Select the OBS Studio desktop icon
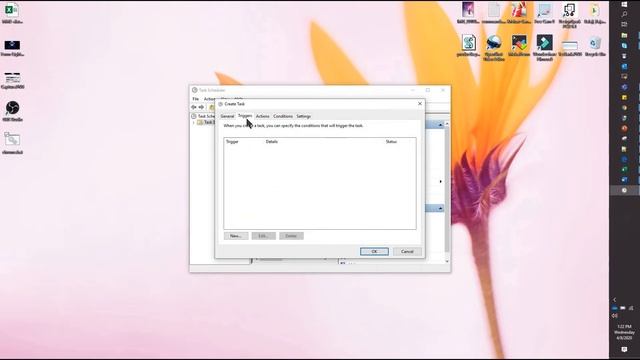This screenshot has width=640, height=360. (x=12, y=111)
